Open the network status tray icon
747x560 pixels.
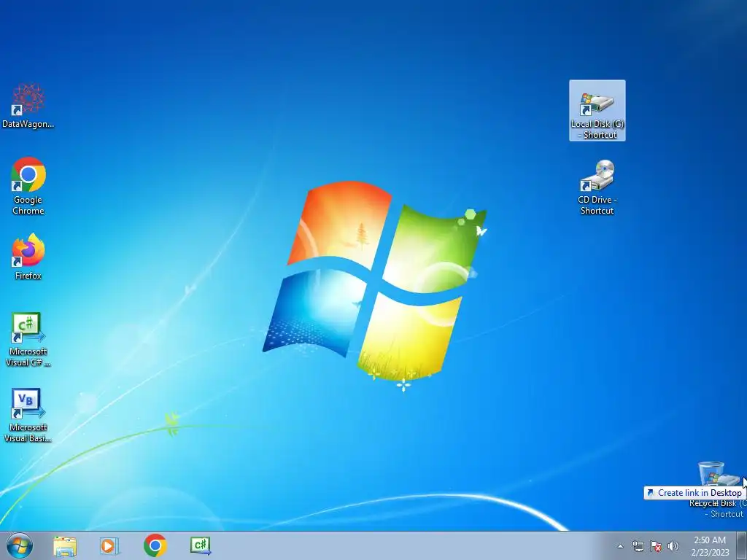(638, 546)
